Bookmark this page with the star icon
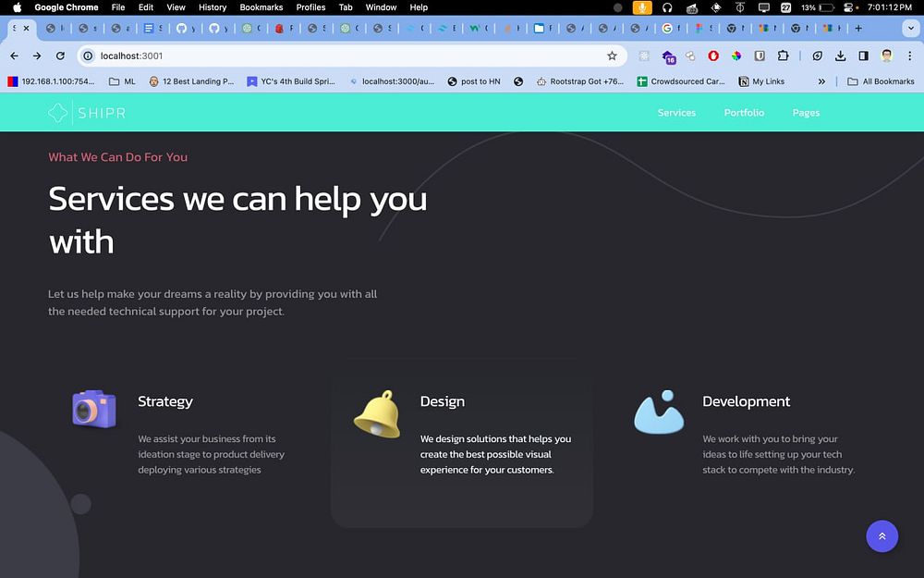Image resolution: width=924 pixels, height=578 pixels. coord(613,56)
